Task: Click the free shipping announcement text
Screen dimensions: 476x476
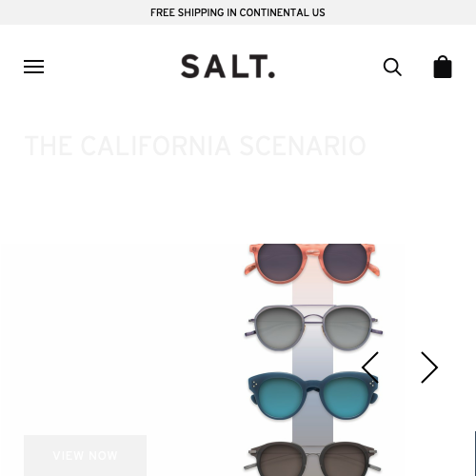Action: tap(238, 12)
